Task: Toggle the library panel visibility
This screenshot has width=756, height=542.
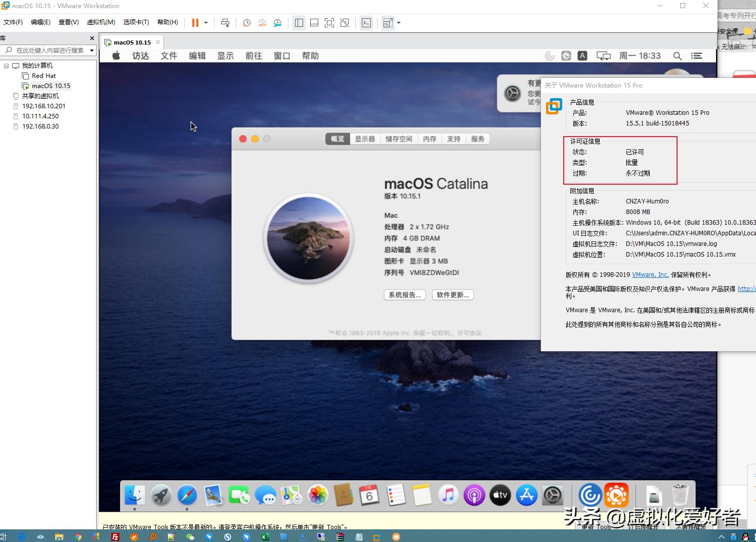Action: [x=299, y=22]
